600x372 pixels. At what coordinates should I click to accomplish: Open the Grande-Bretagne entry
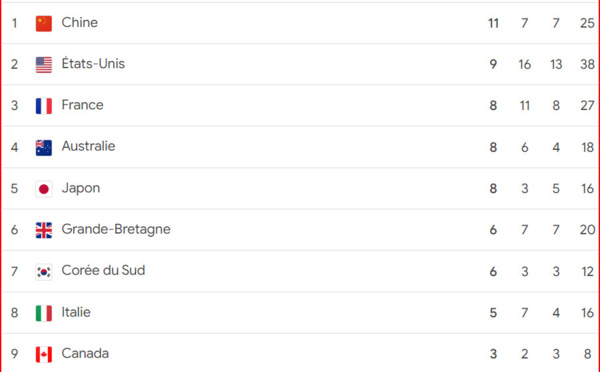click(116, 229)
